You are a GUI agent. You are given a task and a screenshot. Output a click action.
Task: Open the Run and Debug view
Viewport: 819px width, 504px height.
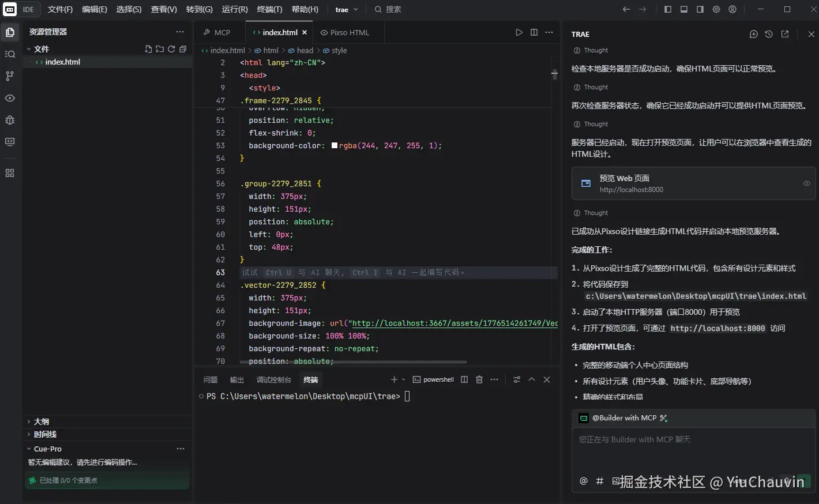10,120
